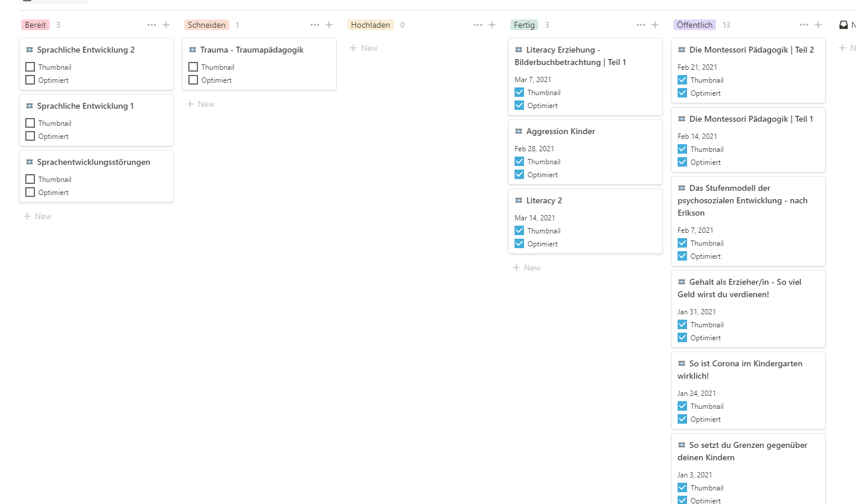Open the Bereit column three-dot options

pyautogui.click(x=152, y=25)
